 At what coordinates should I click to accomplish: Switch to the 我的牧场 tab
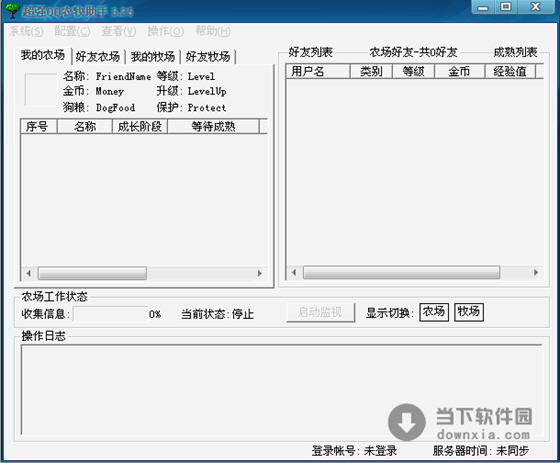(153, 56)
